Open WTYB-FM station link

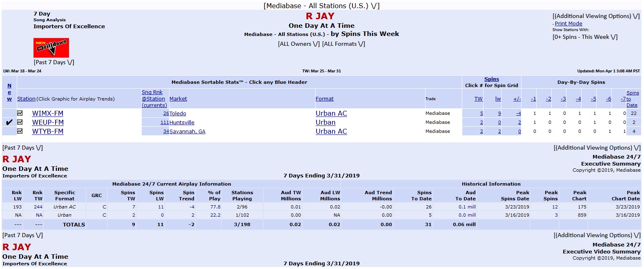(48, 131)
